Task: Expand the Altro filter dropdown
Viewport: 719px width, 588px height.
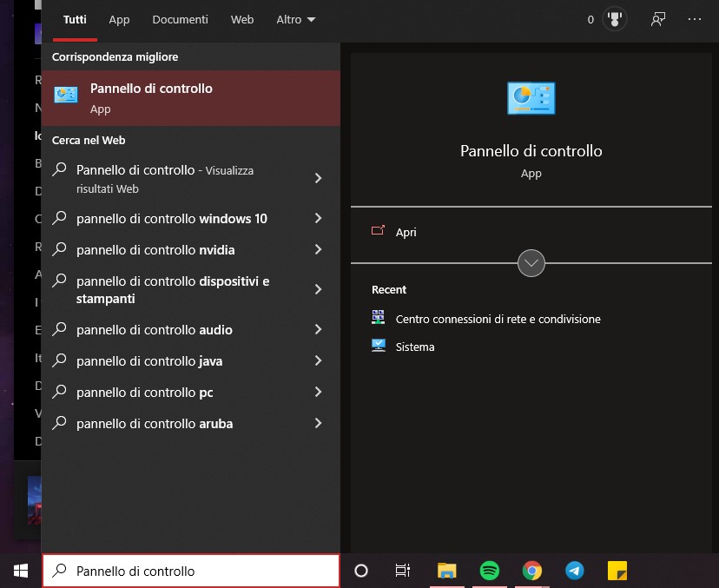Action: (295, 19)
